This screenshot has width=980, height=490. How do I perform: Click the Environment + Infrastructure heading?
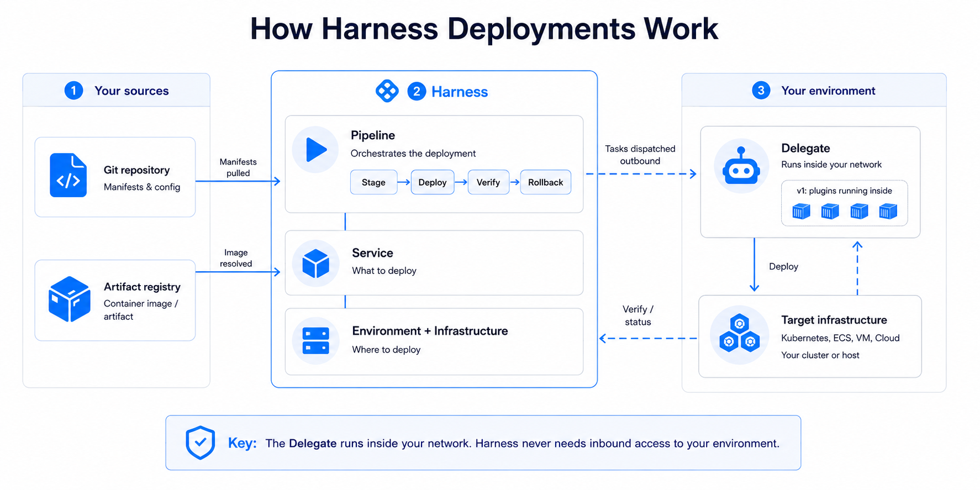point(430,331)
